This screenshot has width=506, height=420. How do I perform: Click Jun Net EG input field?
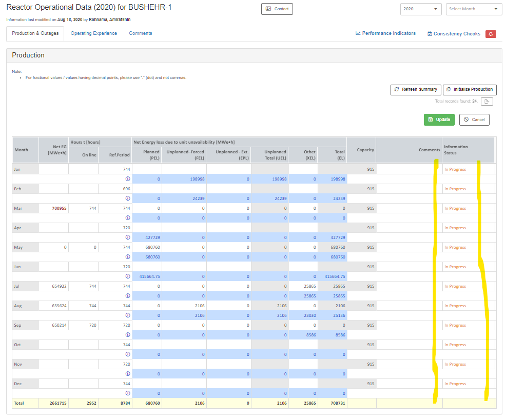[x=53, y=267]
